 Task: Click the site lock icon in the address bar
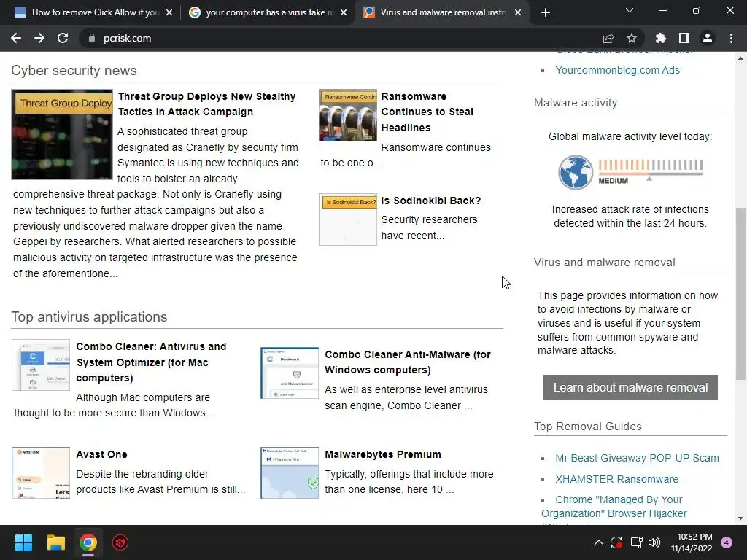(91, 38)
